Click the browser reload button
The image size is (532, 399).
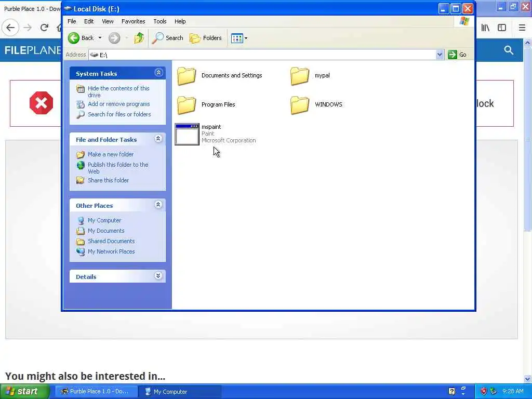(44, 28)
